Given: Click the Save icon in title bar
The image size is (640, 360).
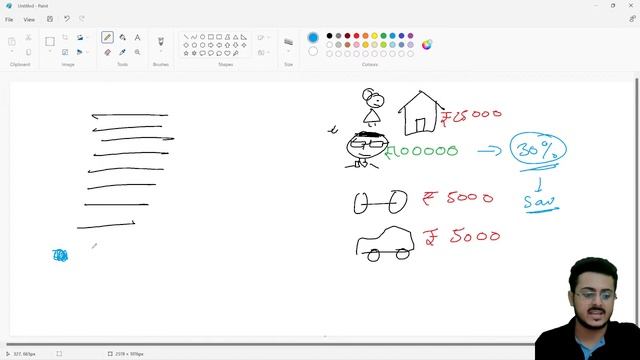Looking at the screenshot, I should [x=50, y=19].
